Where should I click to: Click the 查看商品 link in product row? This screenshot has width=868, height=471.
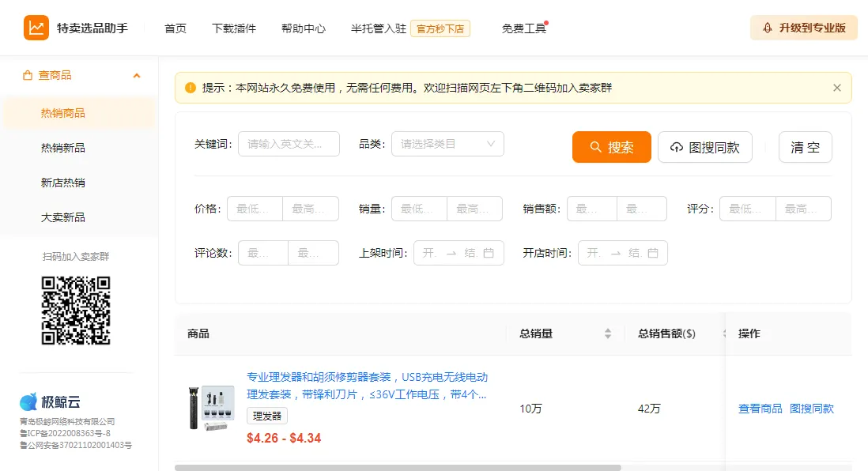[x=760, y=409]
